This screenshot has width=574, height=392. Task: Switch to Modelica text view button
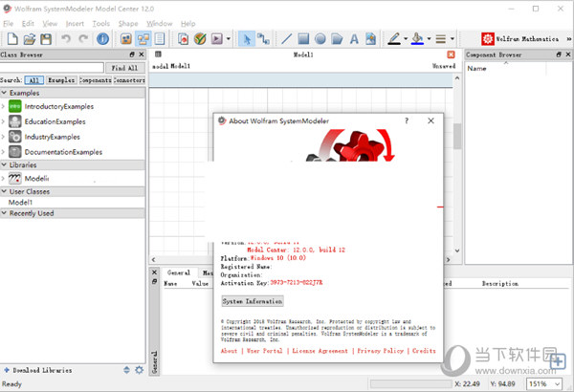click(160, 38)
